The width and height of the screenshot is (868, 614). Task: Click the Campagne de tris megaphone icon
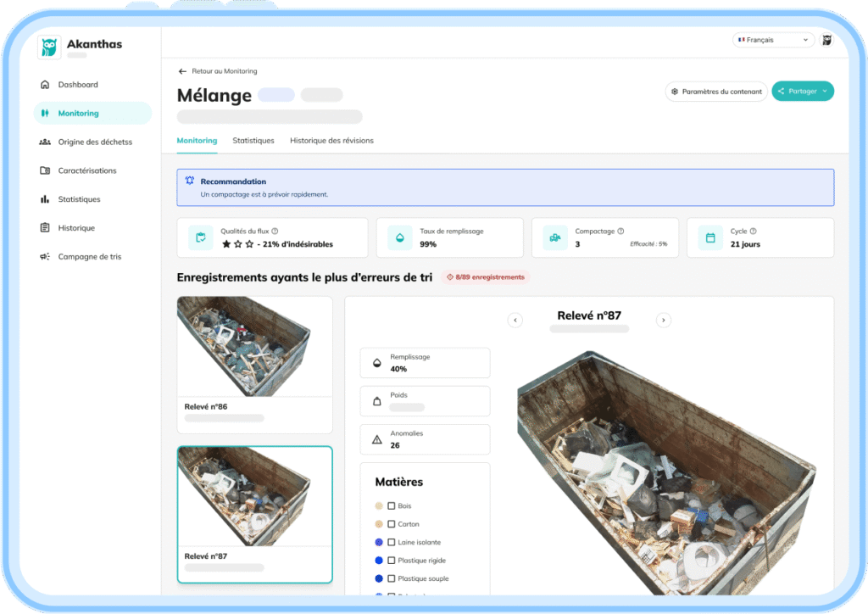(45, 256)
